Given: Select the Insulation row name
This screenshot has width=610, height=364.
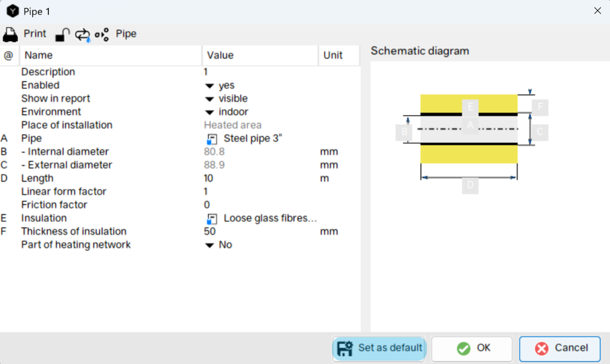Looking at the screenshot, I should [x=44, y=218].
